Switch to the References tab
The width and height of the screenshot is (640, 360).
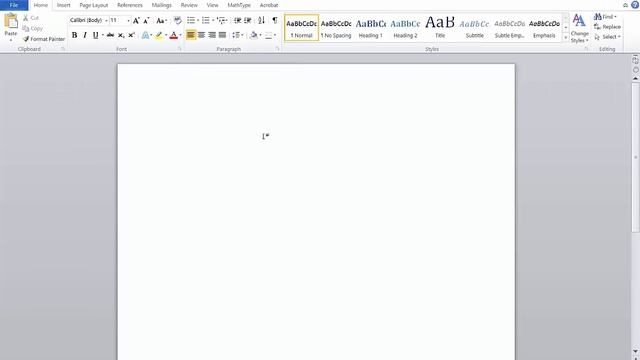[130, 5]
